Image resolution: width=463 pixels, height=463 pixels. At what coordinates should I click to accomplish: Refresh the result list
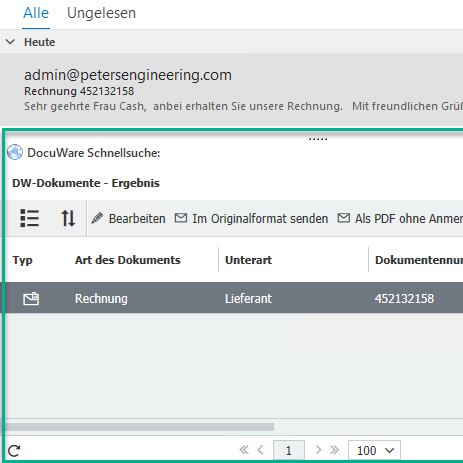pos(14,451)
